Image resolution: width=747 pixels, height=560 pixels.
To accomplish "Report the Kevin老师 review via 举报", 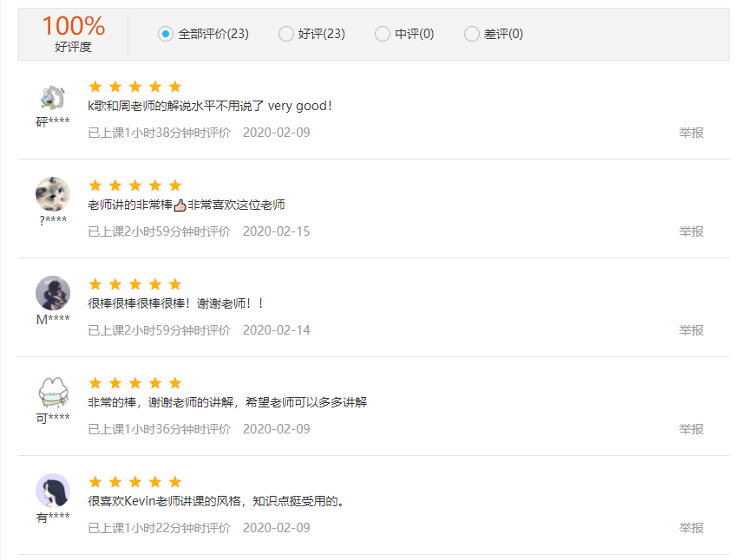I will [x=691, y=528].
